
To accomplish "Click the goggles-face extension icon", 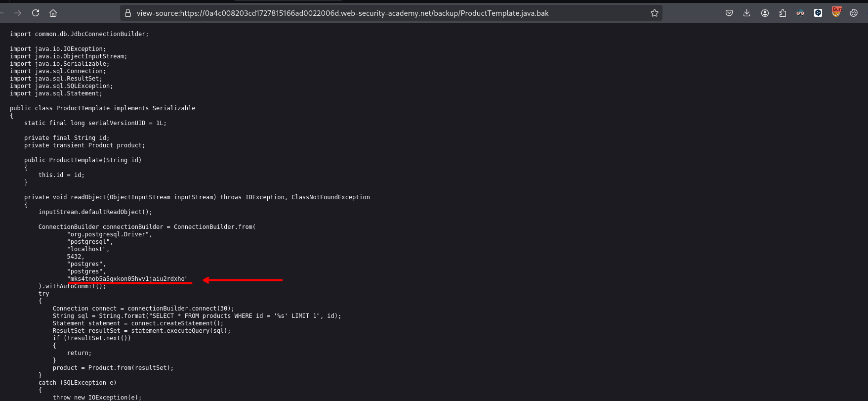I will pos(800,13).
